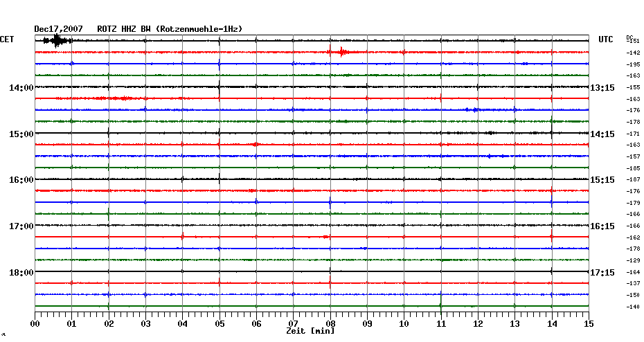Select the station title ROTZ HHZ BW (Rotzenmuehle-1Hz)
Image resolution: width=644 pixels, height=342 pixels.
[x=170, y=29]
